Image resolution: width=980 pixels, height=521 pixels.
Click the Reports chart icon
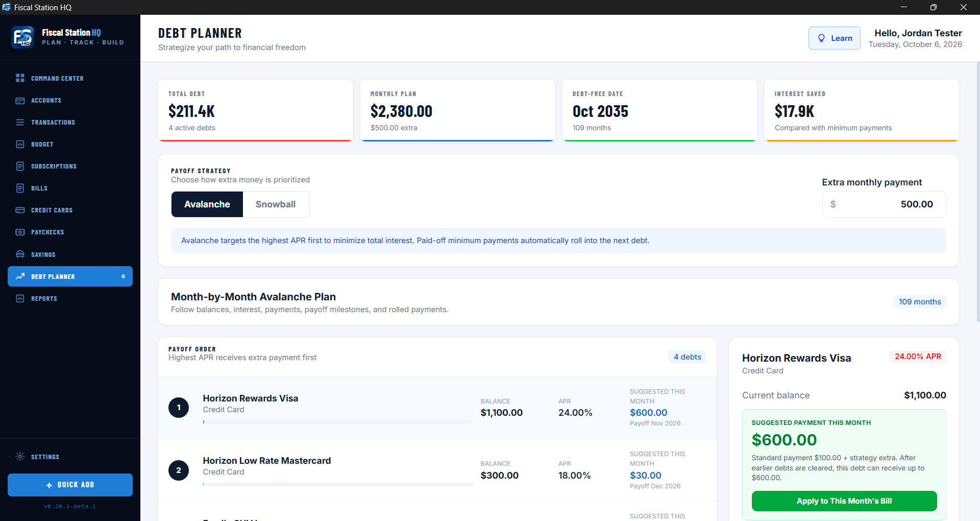click(20, 298)
